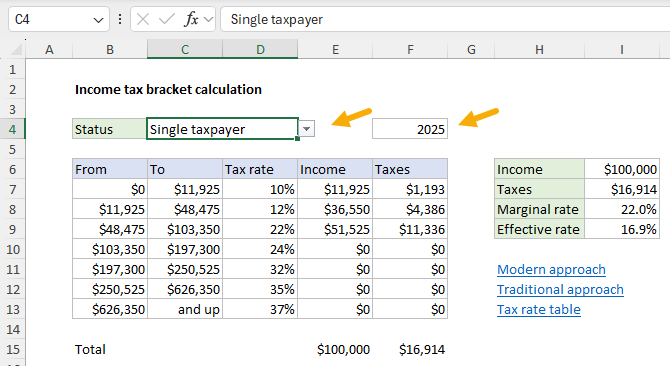The width and height of the screenshot is (670, 366).
Task: Open the Name Box dropdown arrow
Action: point(98,20)
